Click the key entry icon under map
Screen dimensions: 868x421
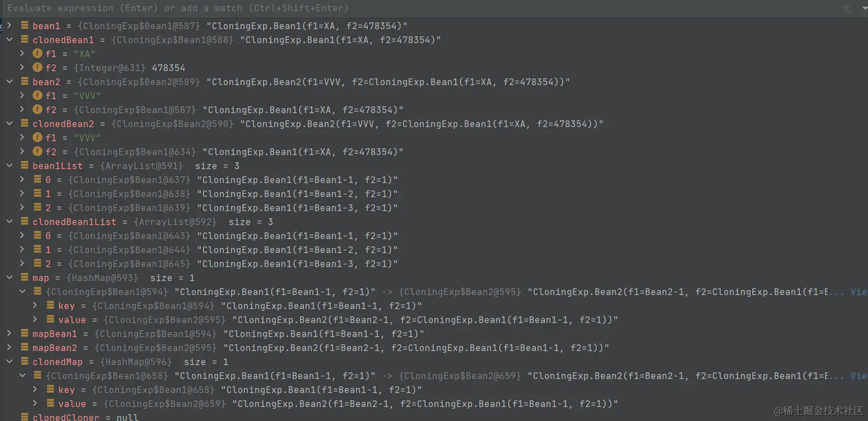pyautogui.click(x=50, y=306)
